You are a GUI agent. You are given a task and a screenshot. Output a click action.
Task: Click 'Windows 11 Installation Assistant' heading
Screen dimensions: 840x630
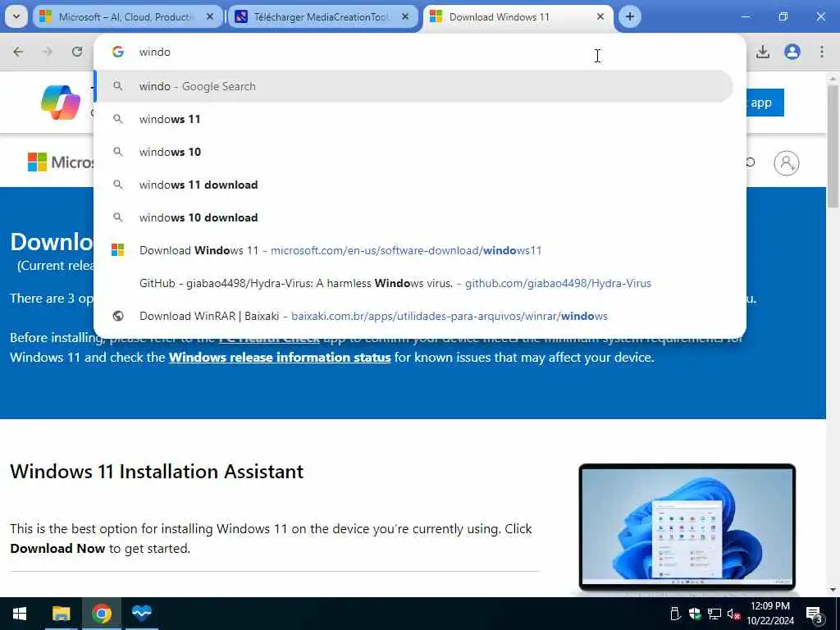coord(157,472)
